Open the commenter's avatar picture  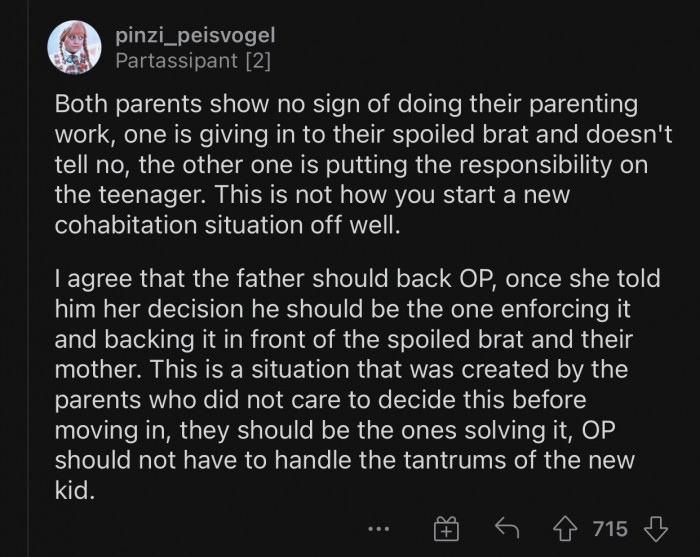(73, 46)
